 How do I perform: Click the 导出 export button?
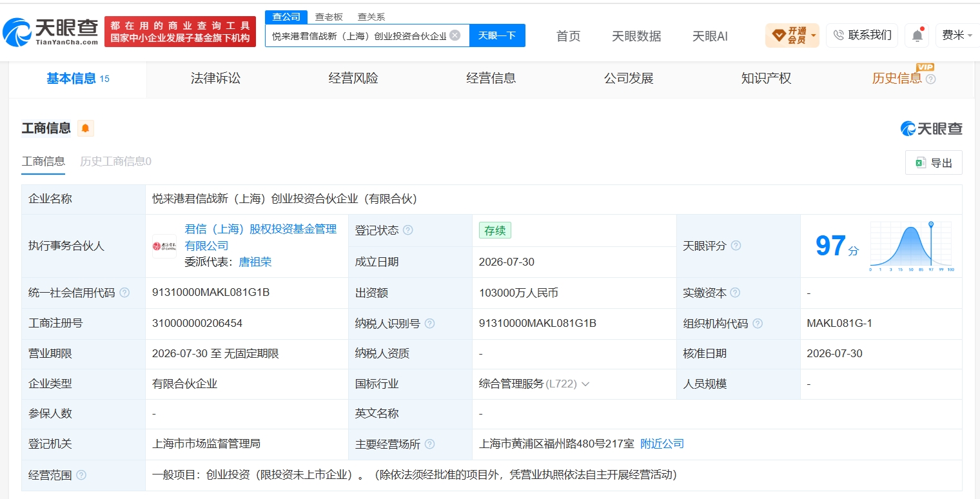(934, 162)
